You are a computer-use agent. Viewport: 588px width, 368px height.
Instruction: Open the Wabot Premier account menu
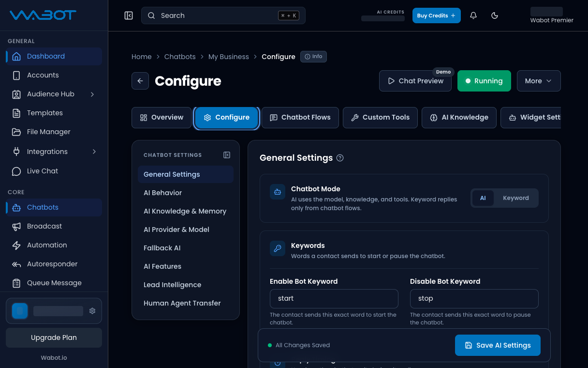[552, 15]
